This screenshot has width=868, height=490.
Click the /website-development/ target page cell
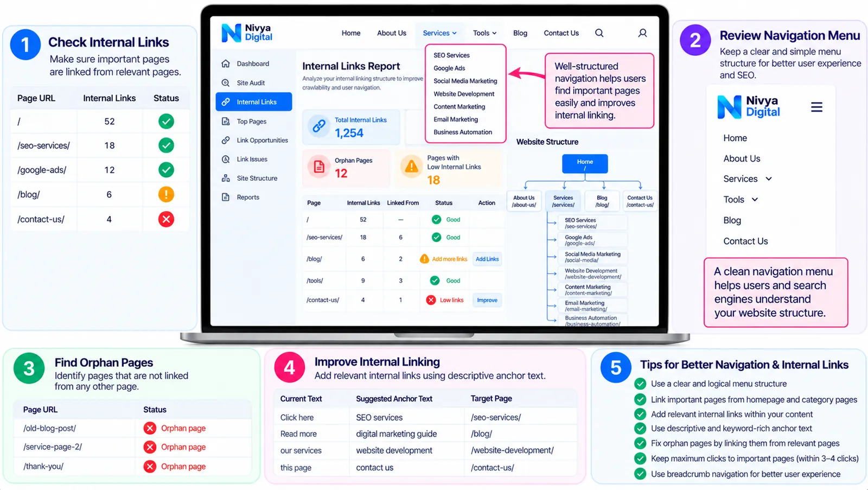click(512, 450)
